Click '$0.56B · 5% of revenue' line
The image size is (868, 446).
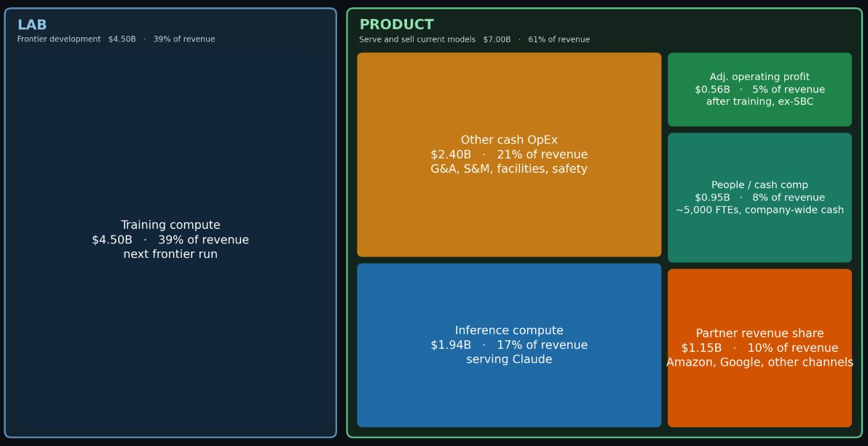point(759,90)
